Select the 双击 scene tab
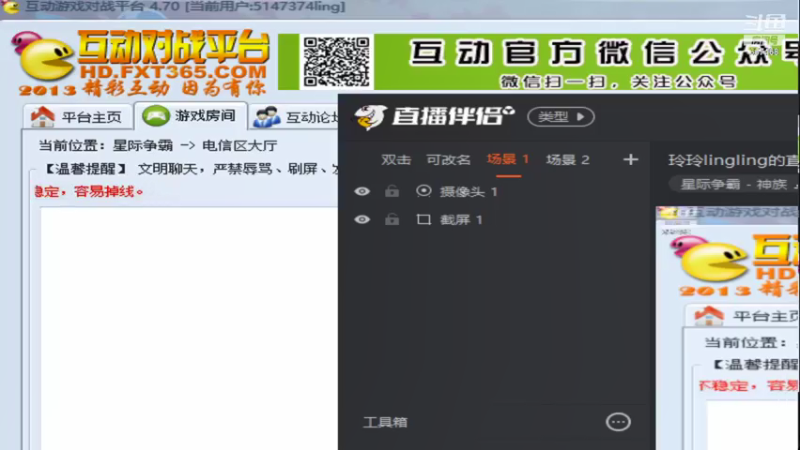 tap(396, 160)
